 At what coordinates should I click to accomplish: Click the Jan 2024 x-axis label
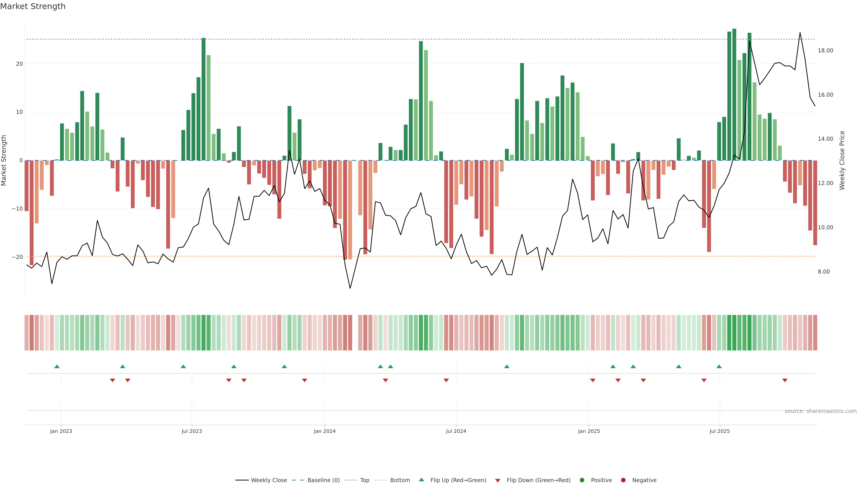coord(325,431)
